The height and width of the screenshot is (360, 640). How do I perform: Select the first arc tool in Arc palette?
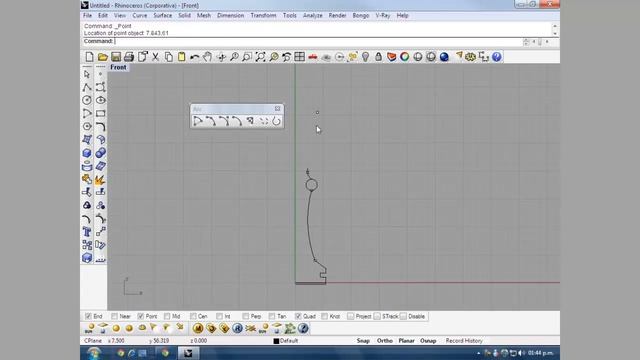coord(198,121)
